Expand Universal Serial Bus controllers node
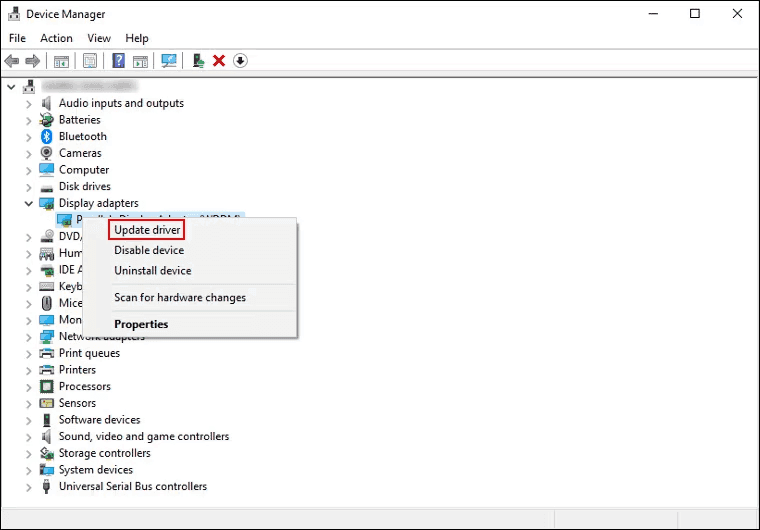This screenshot has height=530, width=760. (29, 487)
